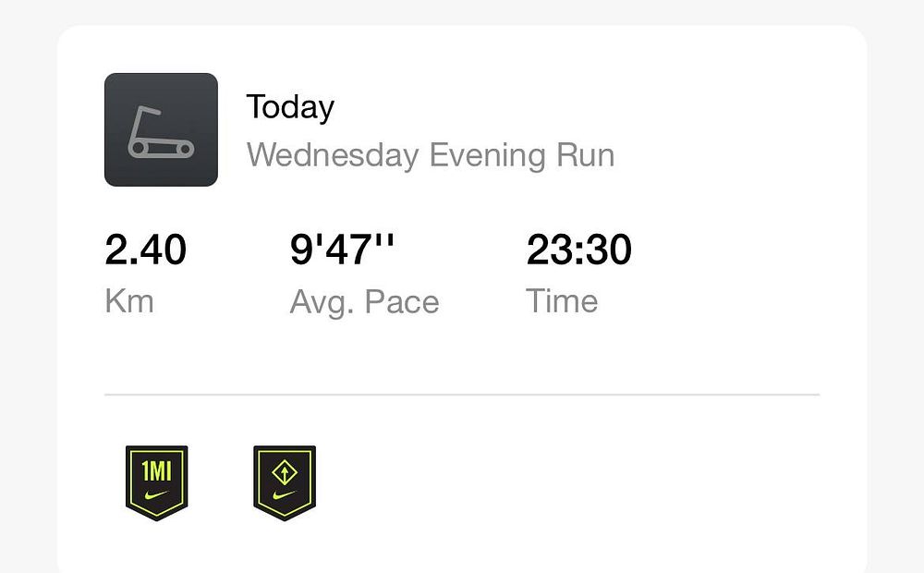
Task: Open the Wednesday Evening Run title
Action: click(x=430, y=155)
